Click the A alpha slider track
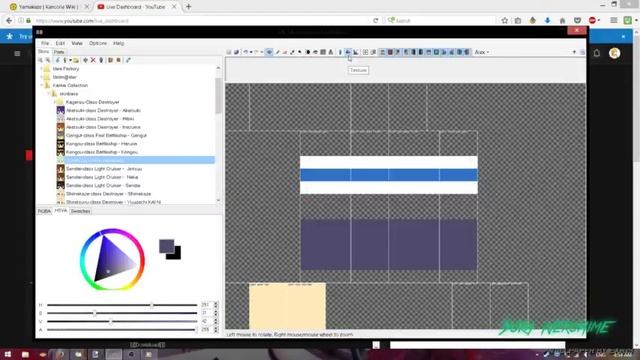Screen dimensions: 640x360 pos(122,330)
